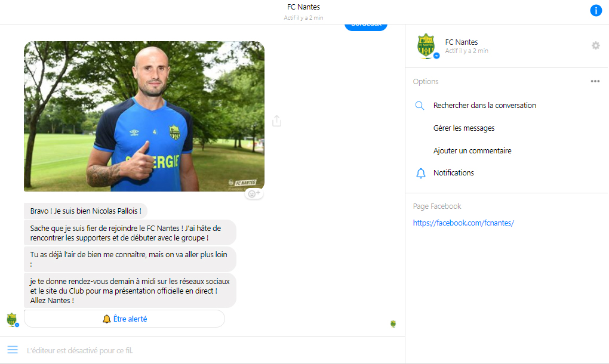Click FC Nantes logo in side panel
The height and width of the screenshot is (364, 609).
(426, 46)
